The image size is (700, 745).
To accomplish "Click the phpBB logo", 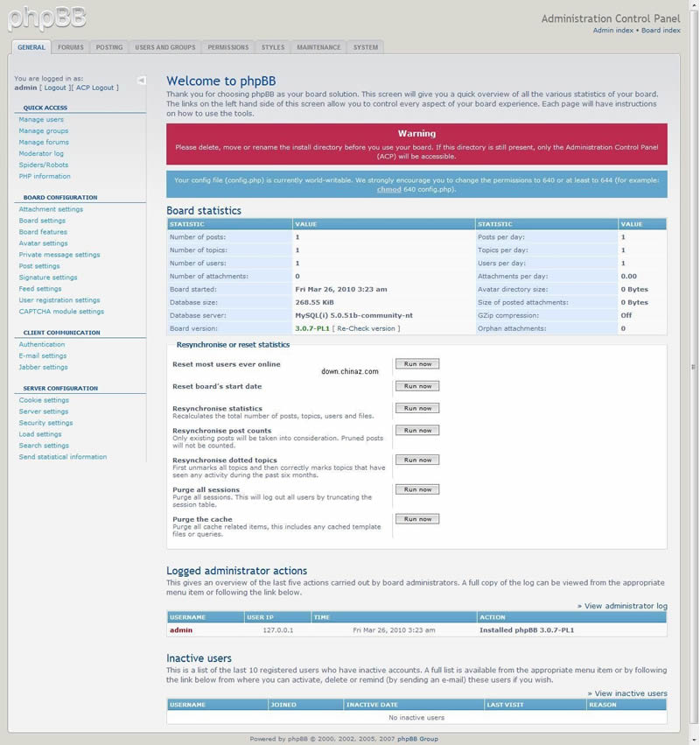I will pyautogui.click(x=46, y=18).
